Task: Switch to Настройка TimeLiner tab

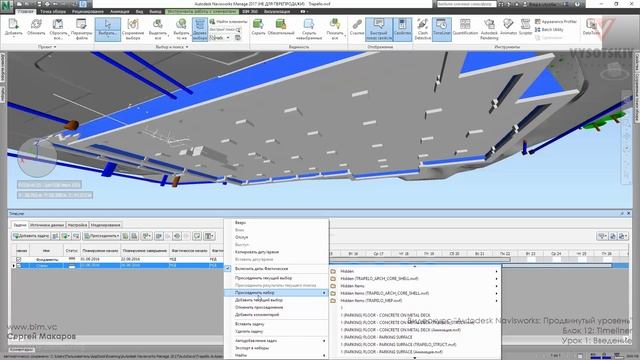Action: pos(78,225)
